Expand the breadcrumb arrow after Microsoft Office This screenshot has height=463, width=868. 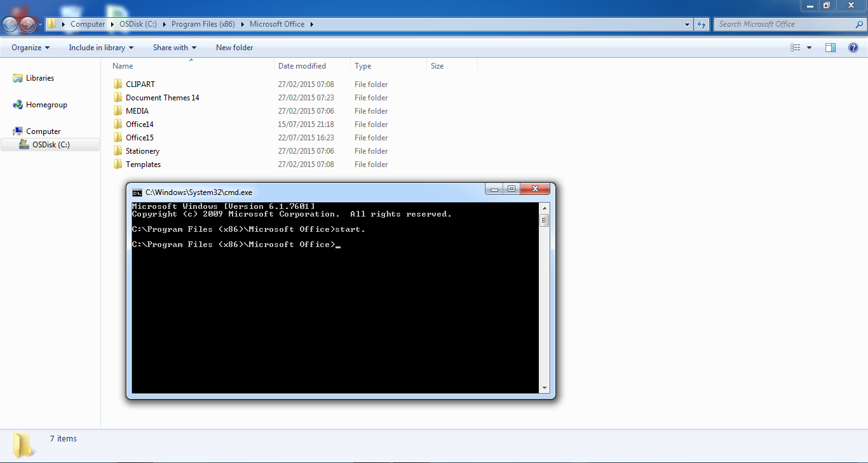point(311,23)
